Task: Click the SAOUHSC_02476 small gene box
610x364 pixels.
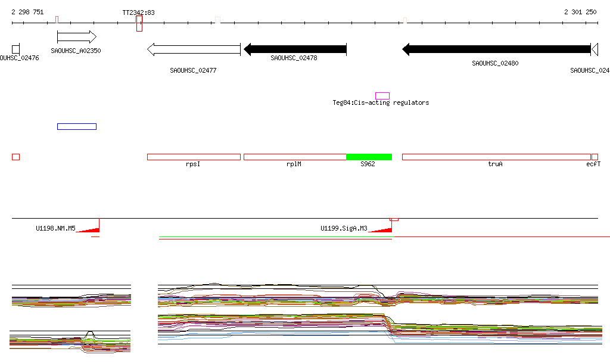Action: click(15, 49)
